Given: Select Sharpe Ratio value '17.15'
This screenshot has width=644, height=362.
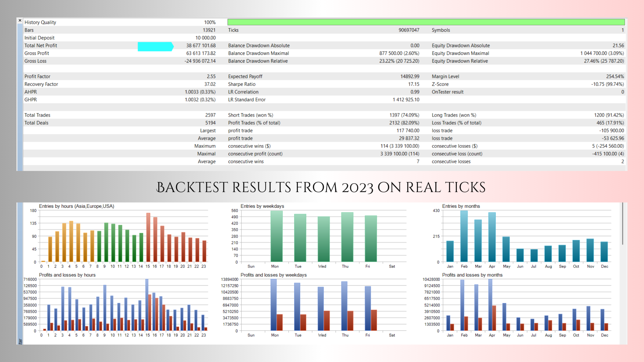Looking at the screenshot, I should (414, 84).
